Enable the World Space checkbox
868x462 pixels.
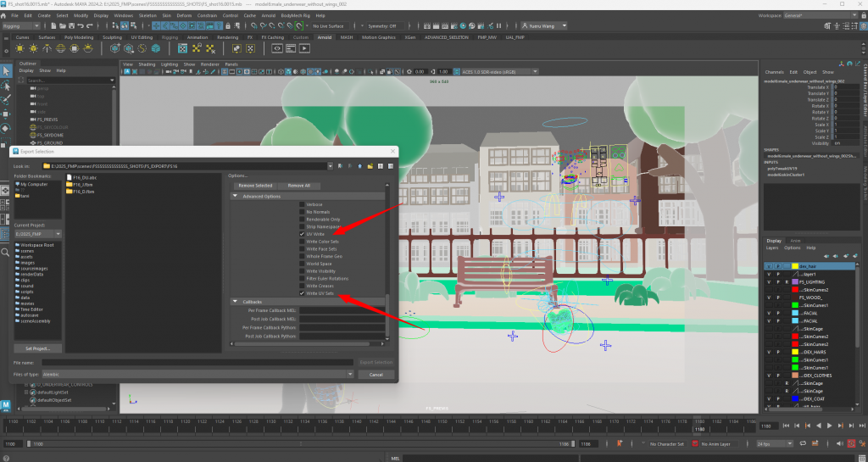302,263
